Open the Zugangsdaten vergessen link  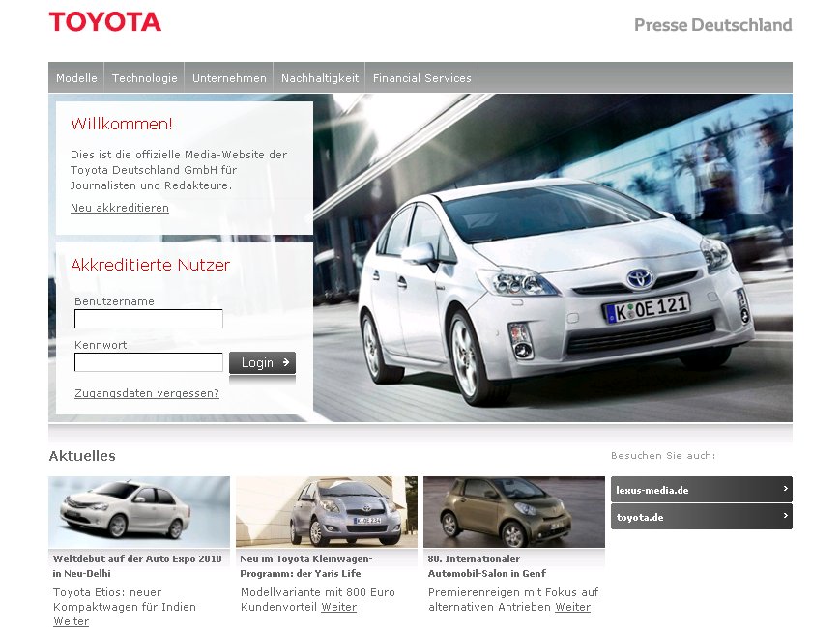tap(147, 393)
